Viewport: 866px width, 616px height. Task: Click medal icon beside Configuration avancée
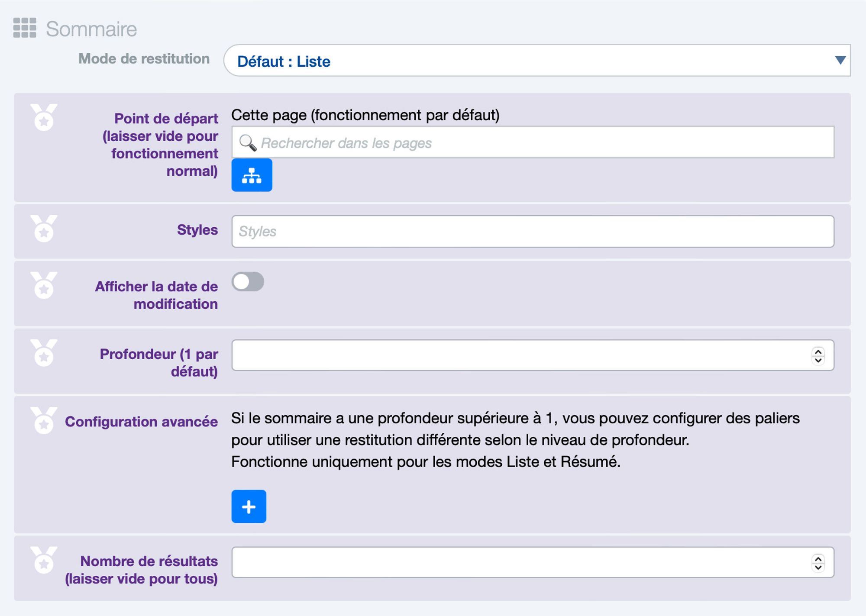click(44, 420)
